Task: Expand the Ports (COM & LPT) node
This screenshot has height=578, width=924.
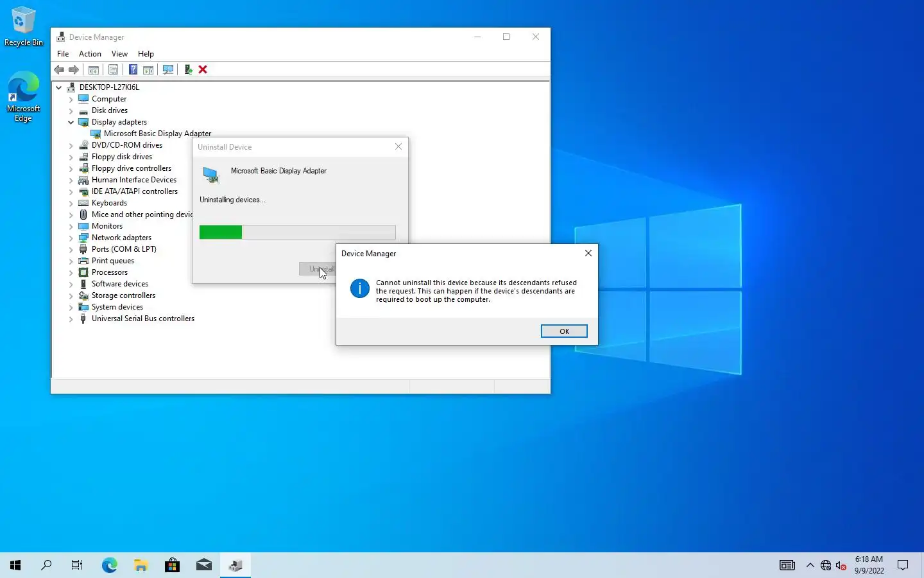Action: tap(71, 249)
